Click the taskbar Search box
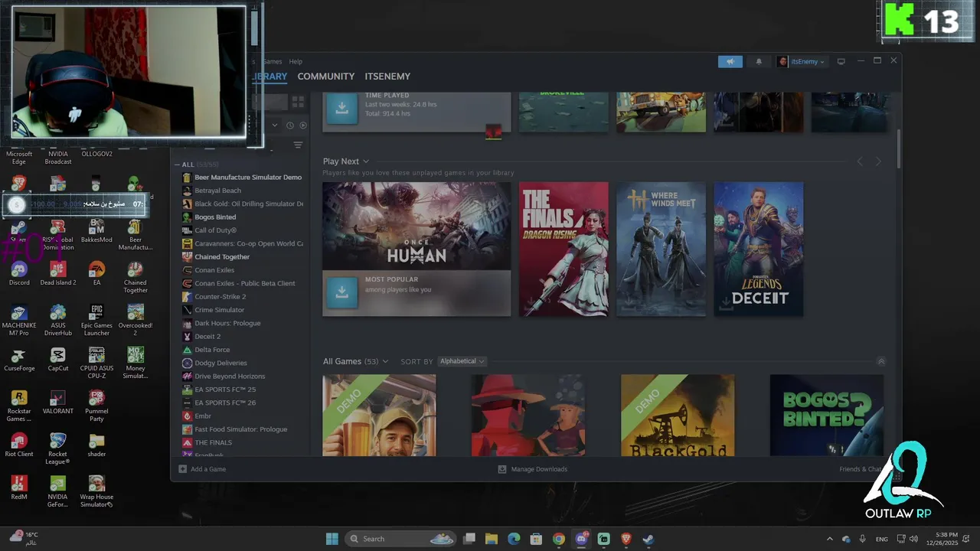Viewport: 980px width, 551px height. (x=402, y=539)
